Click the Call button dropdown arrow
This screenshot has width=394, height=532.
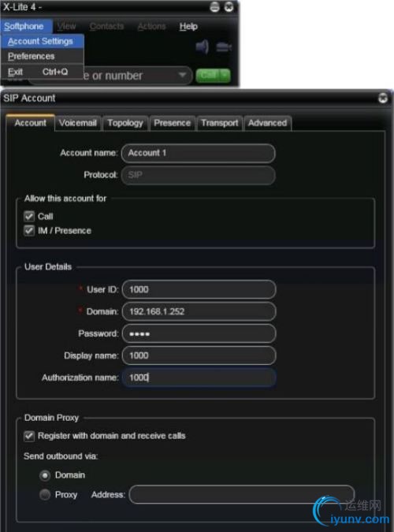(x=225, y=75)
